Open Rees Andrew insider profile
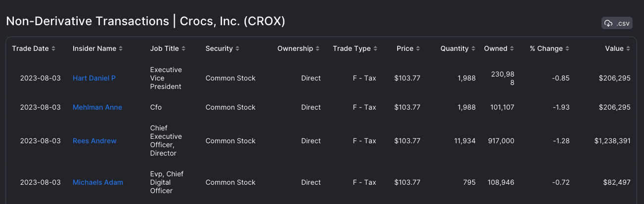 coord(94,141)
